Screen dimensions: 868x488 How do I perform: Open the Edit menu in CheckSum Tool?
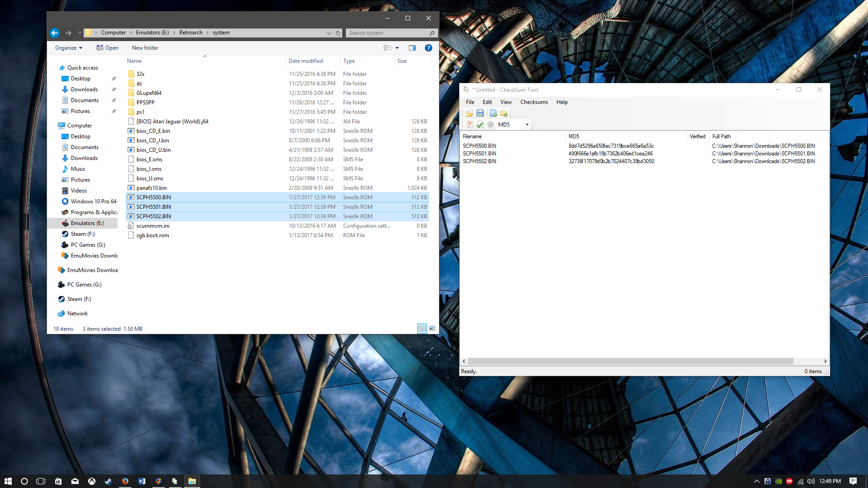(487, 101)
